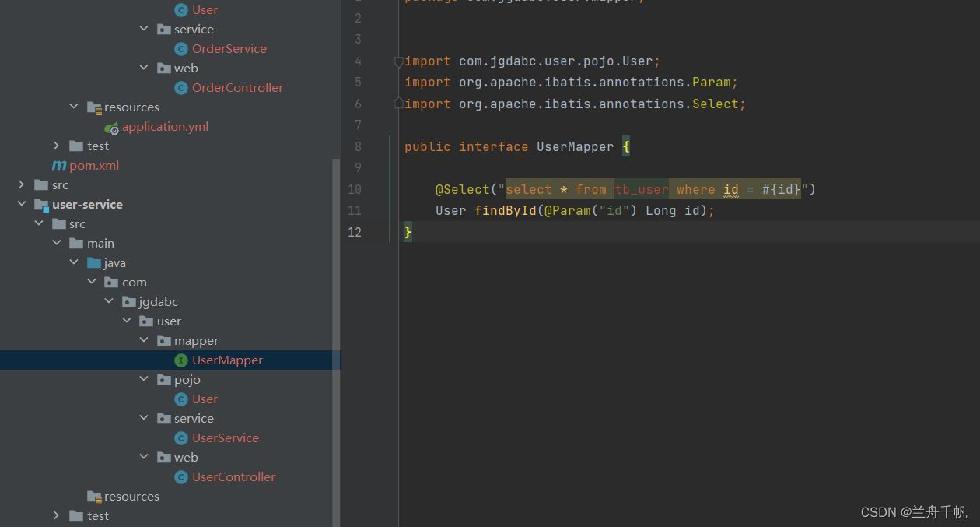
Task: Click the UserService class icon
Action: pyautogui.click(x=181, y=438)
